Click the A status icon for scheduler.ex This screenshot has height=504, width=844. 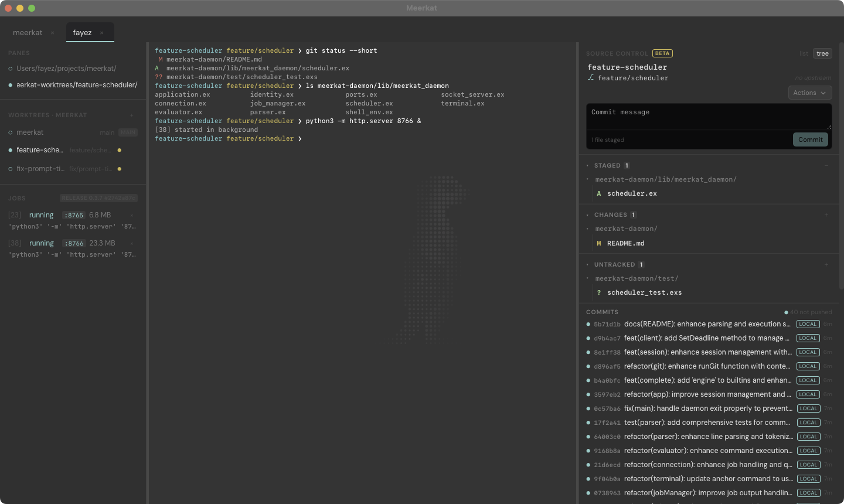click(x=599, y=194)
